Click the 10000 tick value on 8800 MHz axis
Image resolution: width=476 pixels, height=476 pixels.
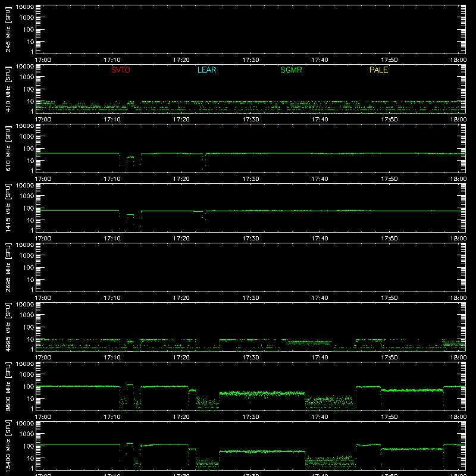pyautogui.click(x=25, y=364)
